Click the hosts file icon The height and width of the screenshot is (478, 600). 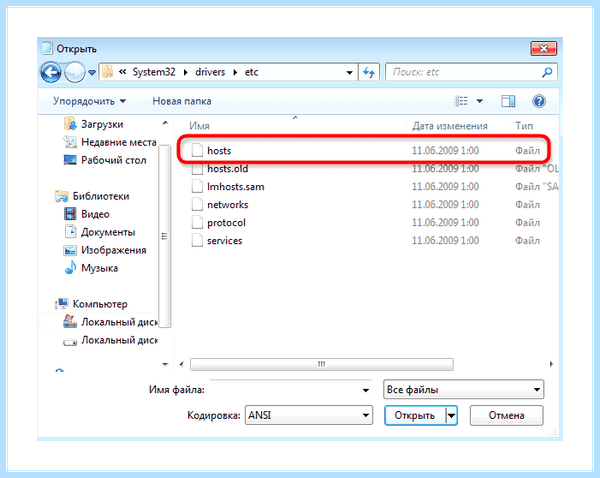click(197, 150)
